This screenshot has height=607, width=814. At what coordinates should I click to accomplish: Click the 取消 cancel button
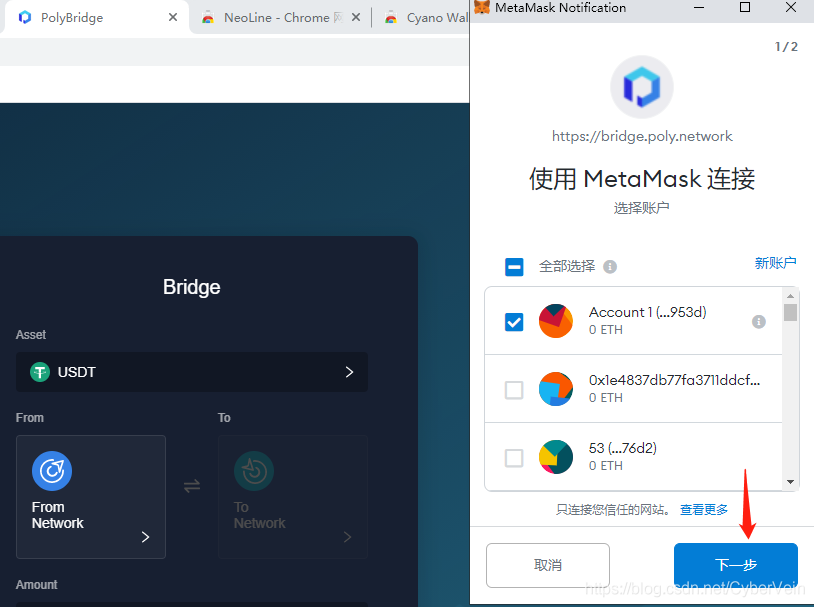click(x=548, y=565)
